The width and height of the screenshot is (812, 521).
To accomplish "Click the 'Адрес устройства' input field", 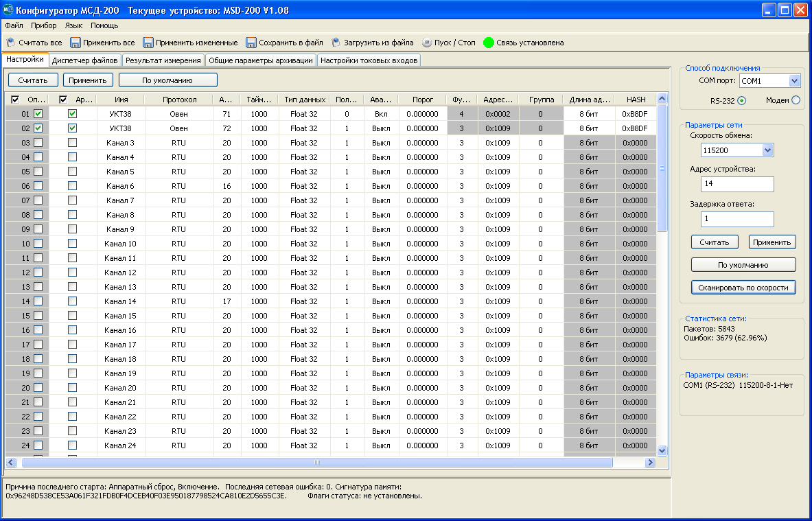I will point(737,184).
